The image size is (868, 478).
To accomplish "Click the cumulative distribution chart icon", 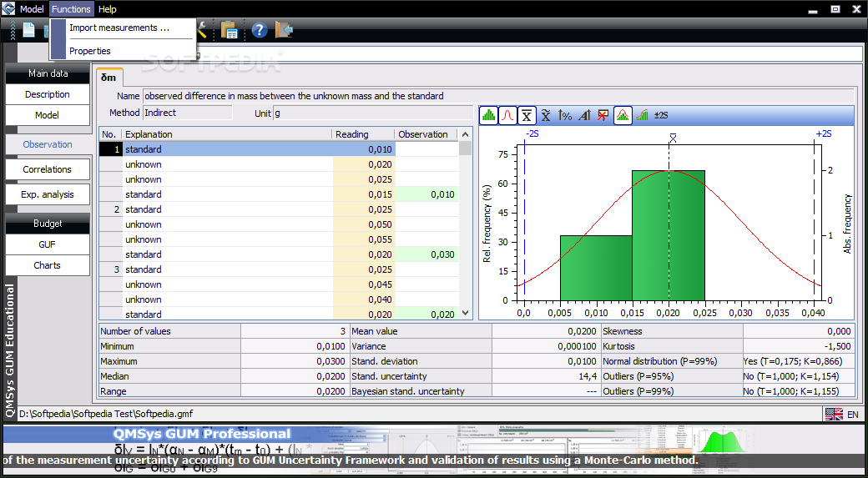I will 642,116.
